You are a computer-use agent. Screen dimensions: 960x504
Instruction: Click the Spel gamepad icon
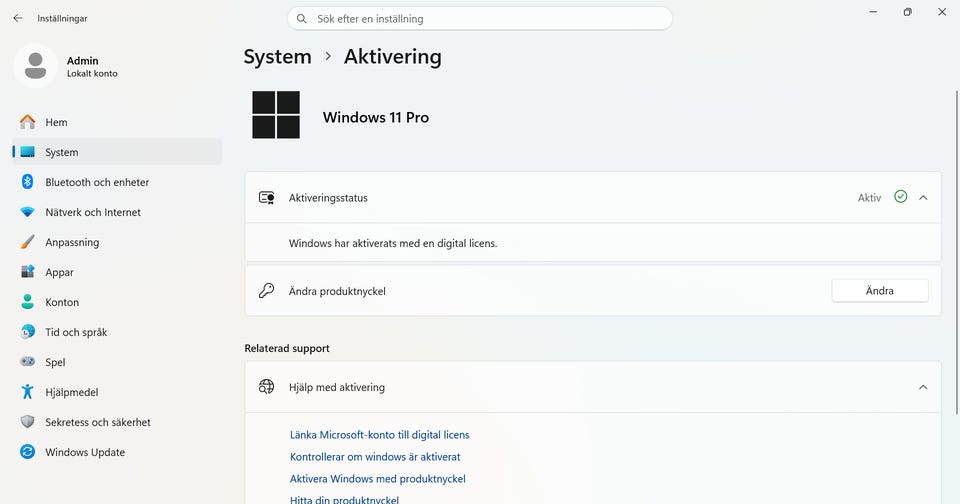point(28,362)
